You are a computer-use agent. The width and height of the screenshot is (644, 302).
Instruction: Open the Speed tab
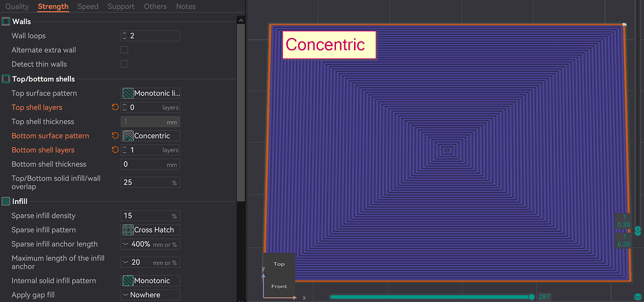(x=88, y=7)
